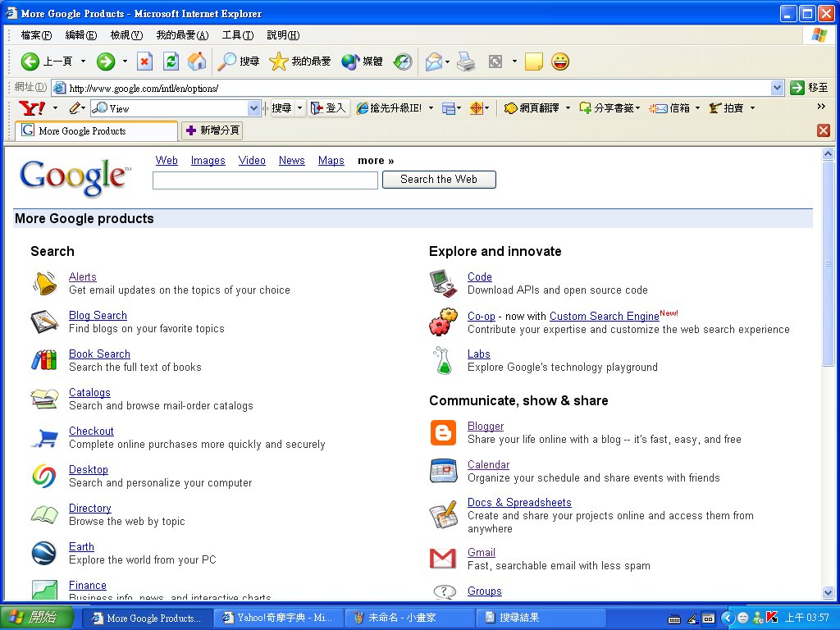Image resolution: width=840 pixels, height=630 pixels.
Task: Print the page with the printer icon
Action: (466, 62)
